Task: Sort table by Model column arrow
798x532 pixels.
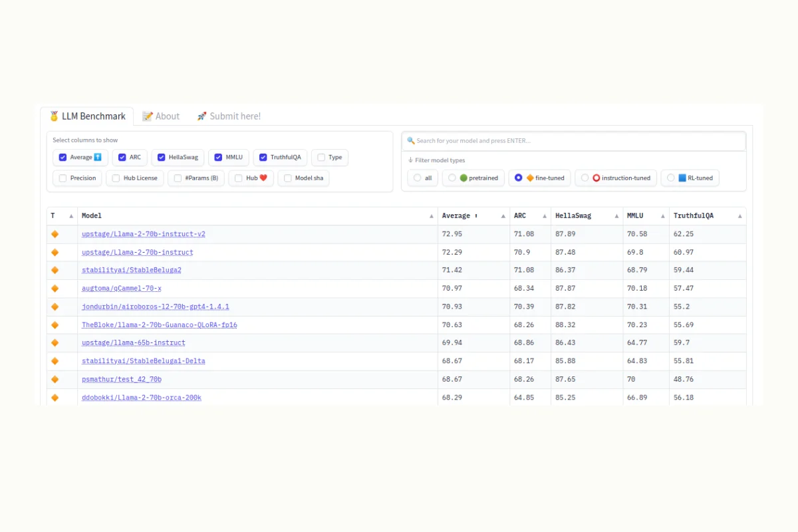Action: pyautogui.click(x=432, y=216)
